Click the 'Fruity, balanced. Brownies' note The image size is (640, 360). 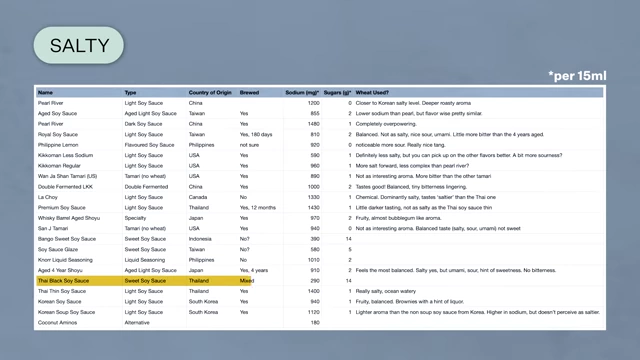(409, 302)
